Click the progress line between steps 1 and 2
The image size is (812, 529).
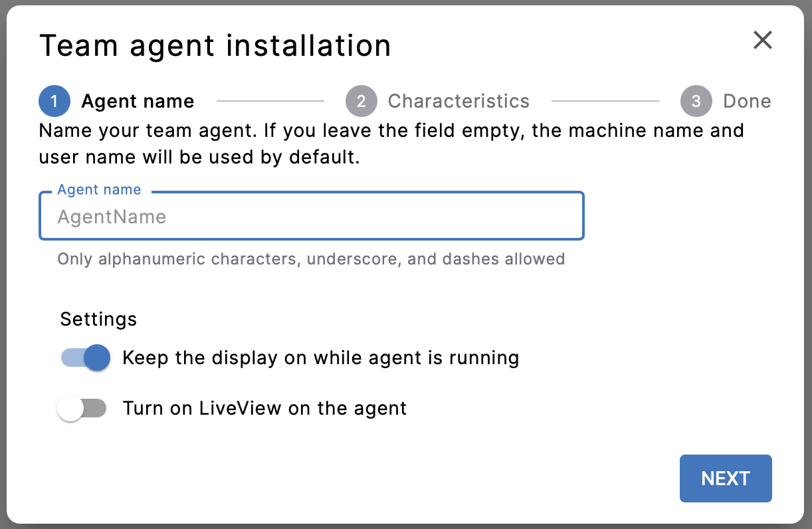[x=271, y=100]
